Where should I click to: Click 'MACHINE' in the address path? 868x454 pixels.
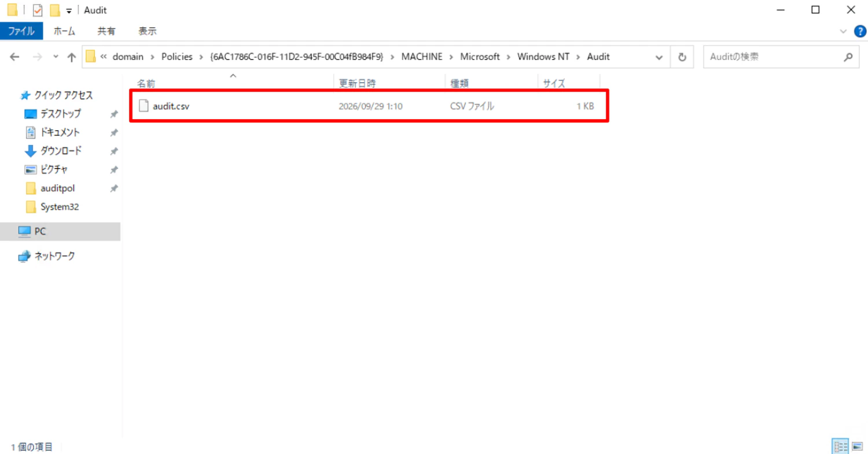[x=422, y=57]
